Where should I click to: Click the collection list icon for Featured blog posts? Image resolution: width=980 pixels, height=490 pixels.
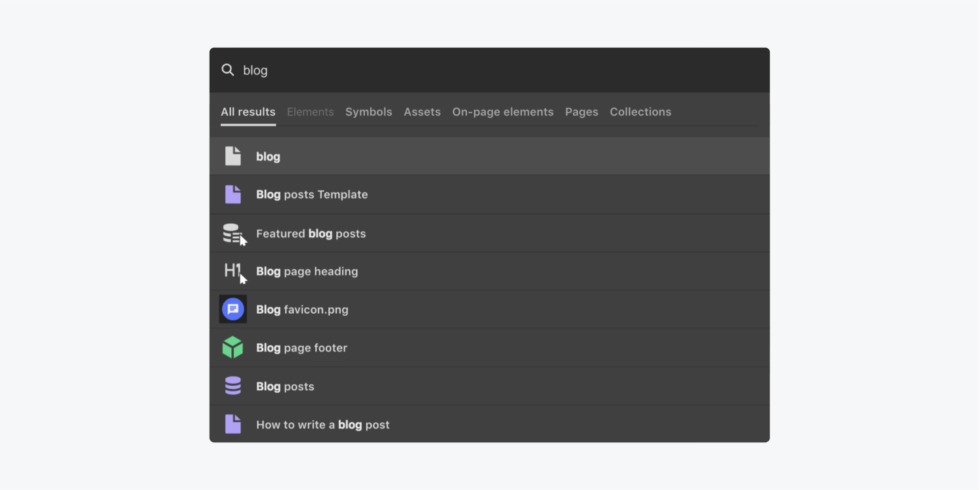(x=234, y=234)
